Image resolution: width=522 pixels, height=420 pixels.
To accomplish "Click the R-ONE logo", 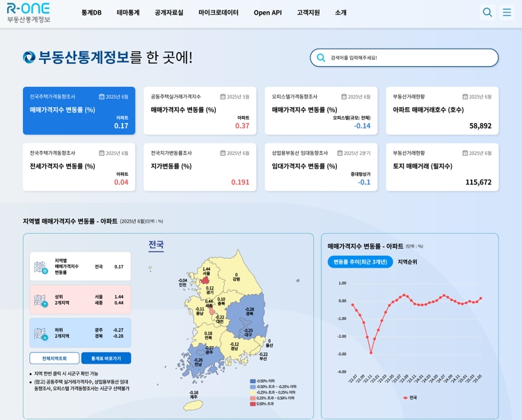I will 29,13.
